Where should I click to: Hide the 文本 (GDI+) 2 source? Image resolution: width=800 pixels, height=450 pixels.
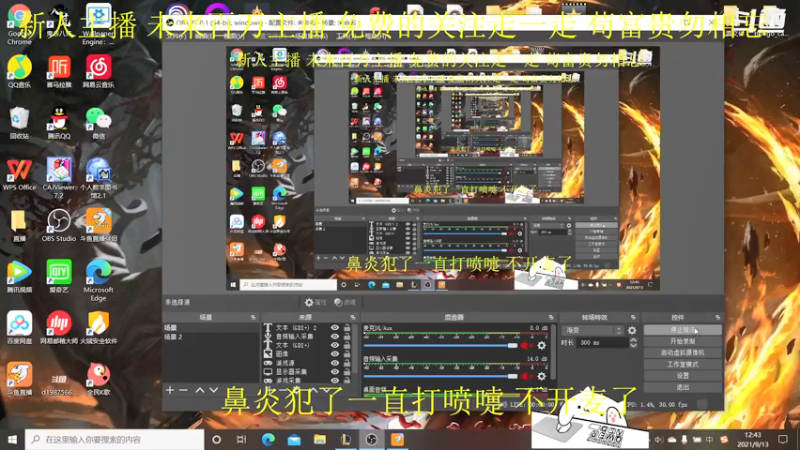pos(335,328)
